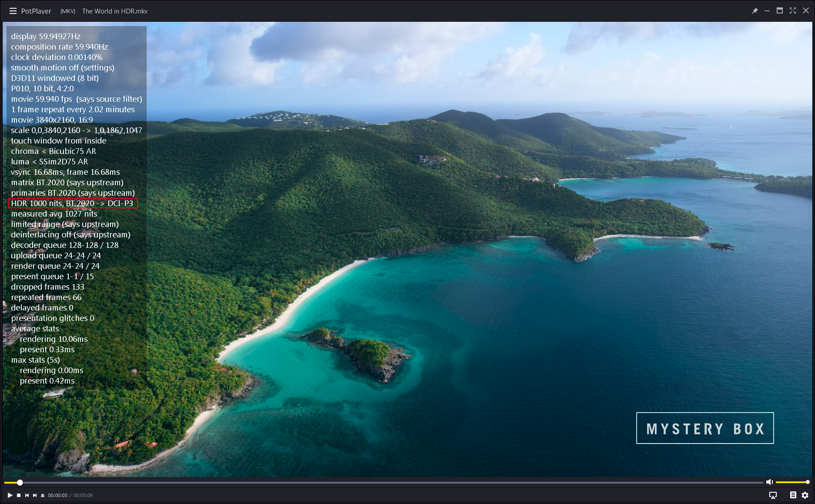The width and height of the screenshot is (815, 504).
Task: Click the 'rendering 0.00ms' stat
Action: coord(52,370)
